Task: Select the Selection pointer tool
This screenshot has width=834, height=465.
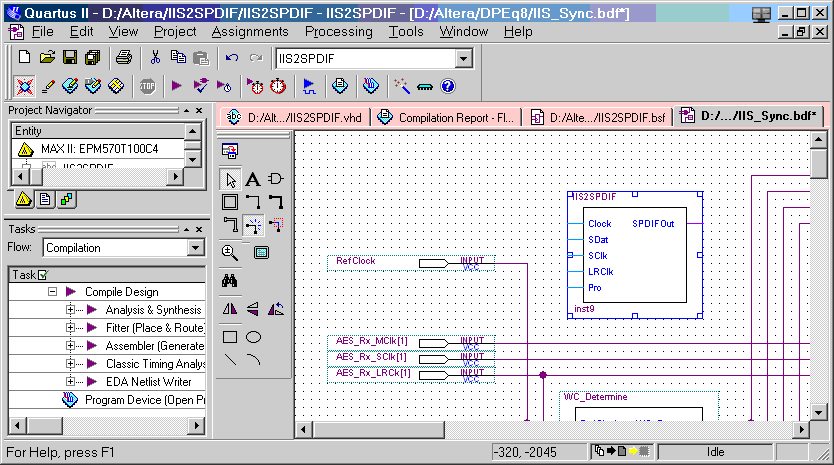Action: click(230, 179)
